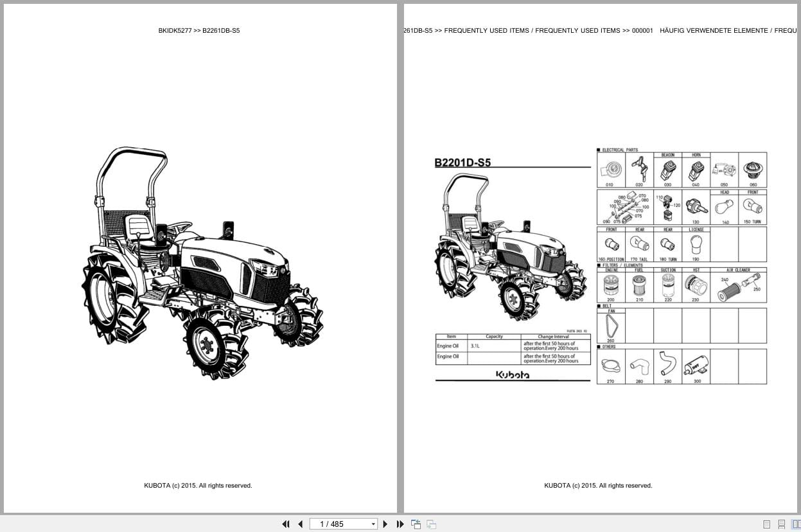This screenshot has height=532, width=801.
Task: Select BEACON switch part 030
Action: click(x=668, y=171)
